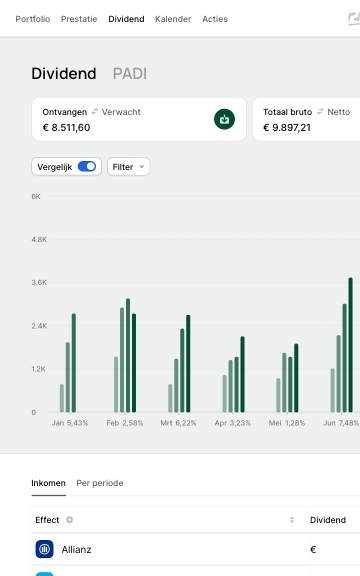Open the Portfolio tab
Image resolution: width=360 pixels, height=576 pixels.
[32, 19]
